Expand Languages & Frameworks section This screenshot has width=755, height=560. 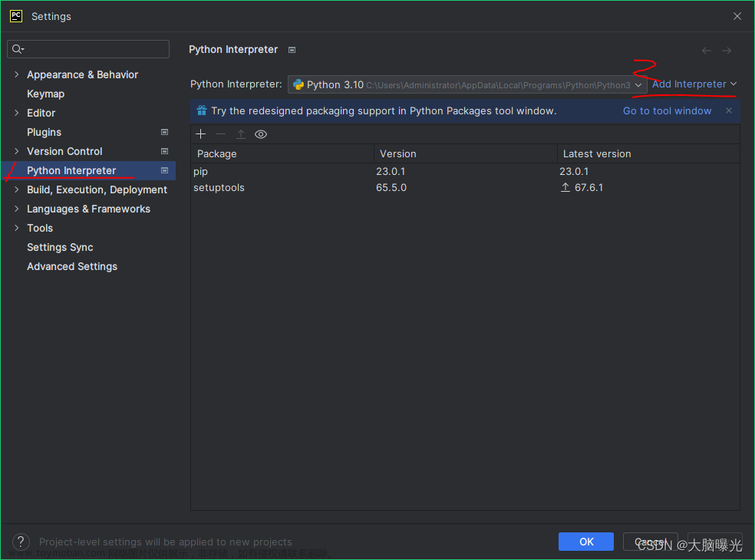click(17, 209)
